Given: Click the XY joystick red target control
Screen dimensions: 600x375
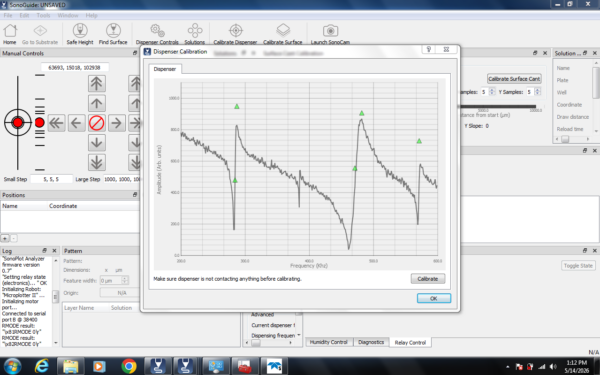Looking at the screenshot, I should pyautogui.click(x=18, y=122).
